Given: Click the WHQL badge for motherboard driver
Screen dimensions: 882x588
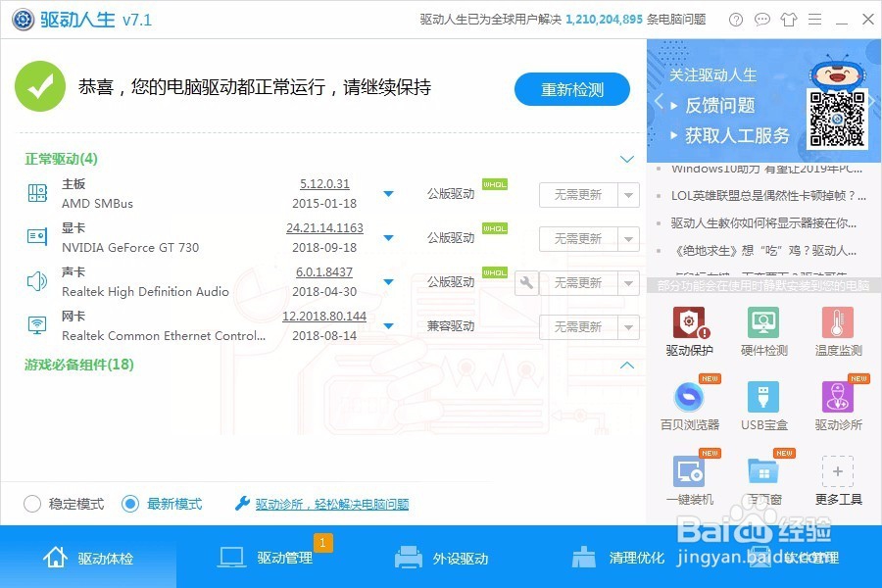Looking at the screenshot, I should [x=495, y=184].
